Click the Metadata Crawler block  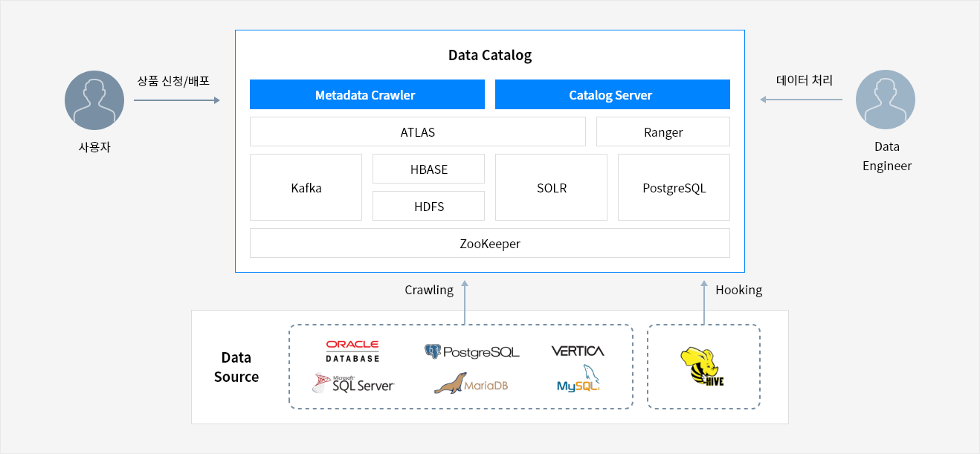click(367, 94)
